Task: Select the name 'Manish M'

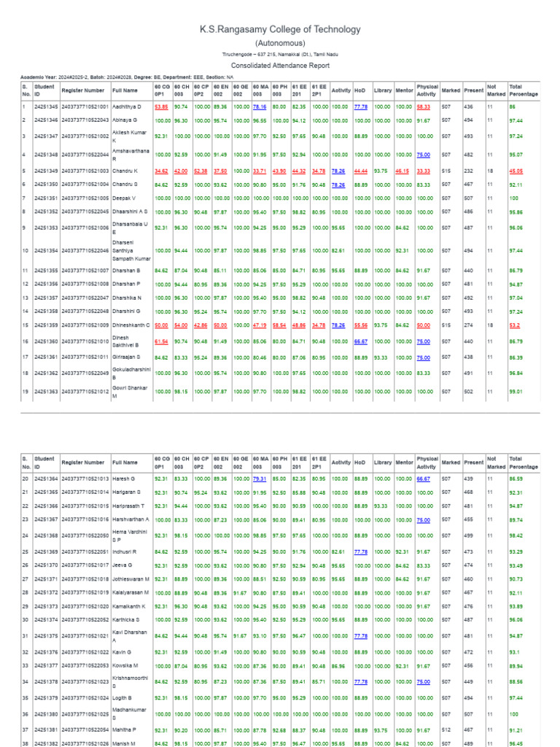Action: [x=123, y=743]
